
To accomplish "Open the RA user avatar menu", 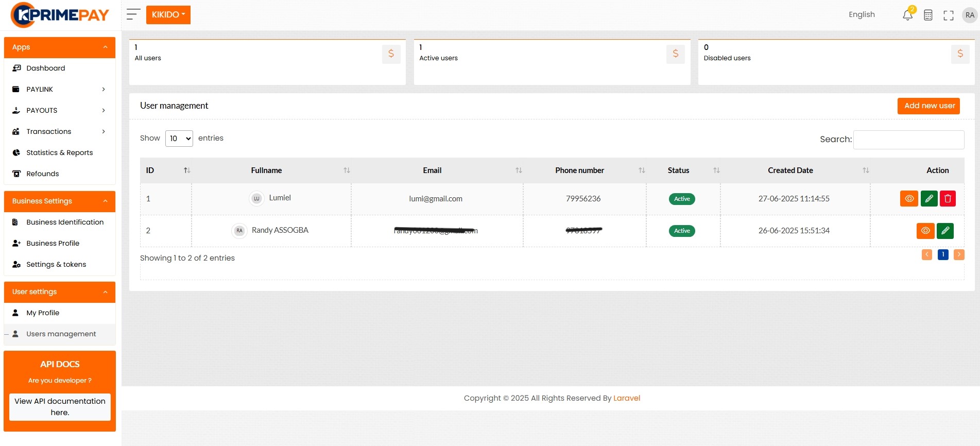I will (970, 15).
